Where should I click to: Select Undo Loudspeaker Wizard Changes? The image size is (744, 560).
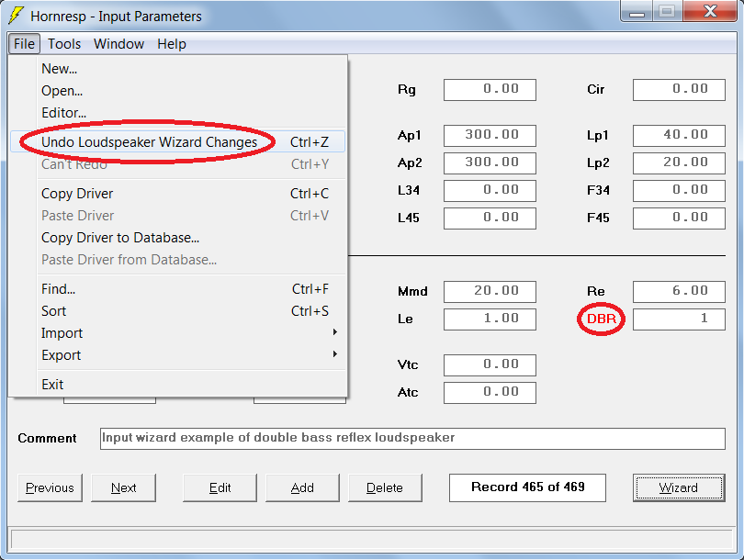point(177,141)
